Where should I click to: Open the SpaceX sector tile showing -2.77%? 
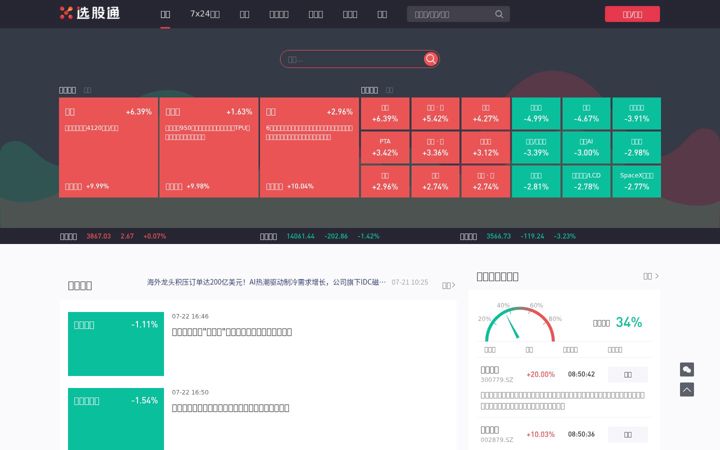636,181
